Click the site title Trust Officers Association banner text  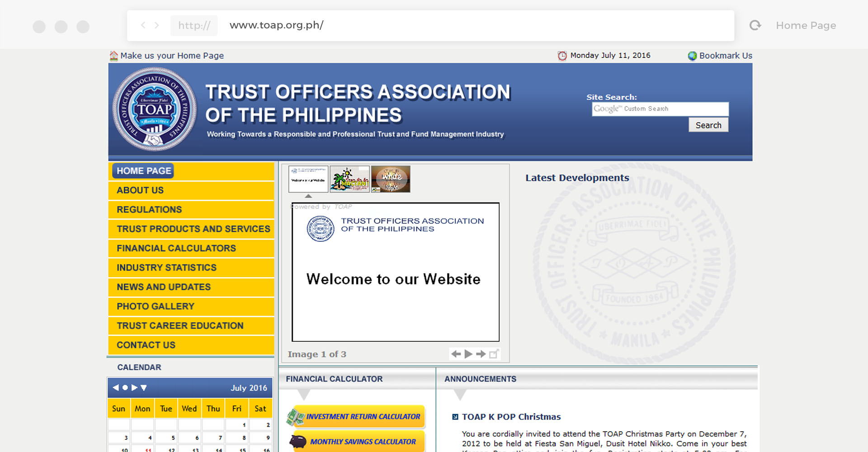point(358,104)
